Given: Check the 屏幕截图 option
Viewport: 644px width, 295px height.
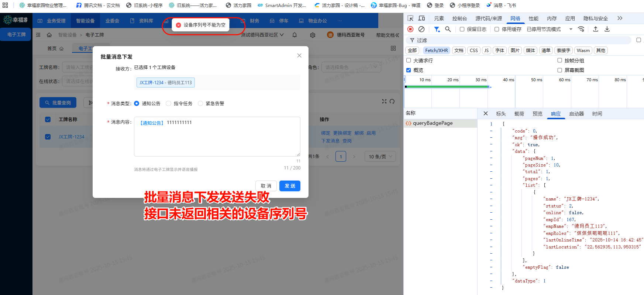Looking at the screenshot, I should 559,70.
